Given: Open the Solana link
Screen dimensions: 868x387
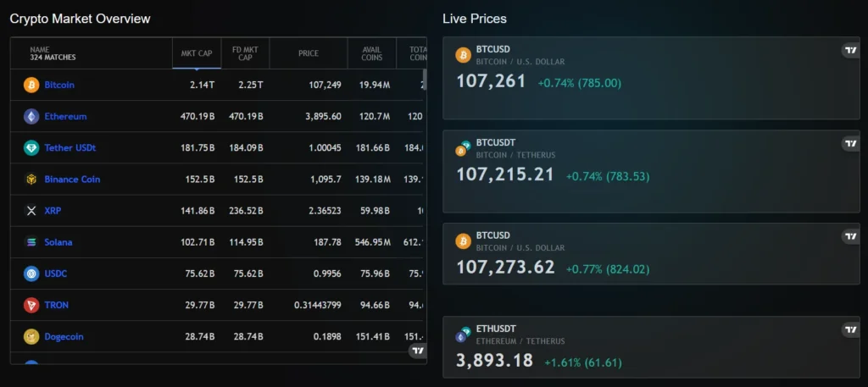Looking at the screenshot, I should (x=58, y=242).
